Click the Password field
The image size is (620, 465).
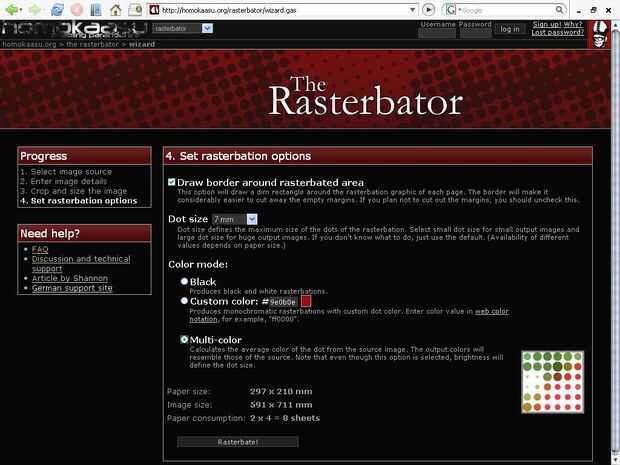click(475, 33)
